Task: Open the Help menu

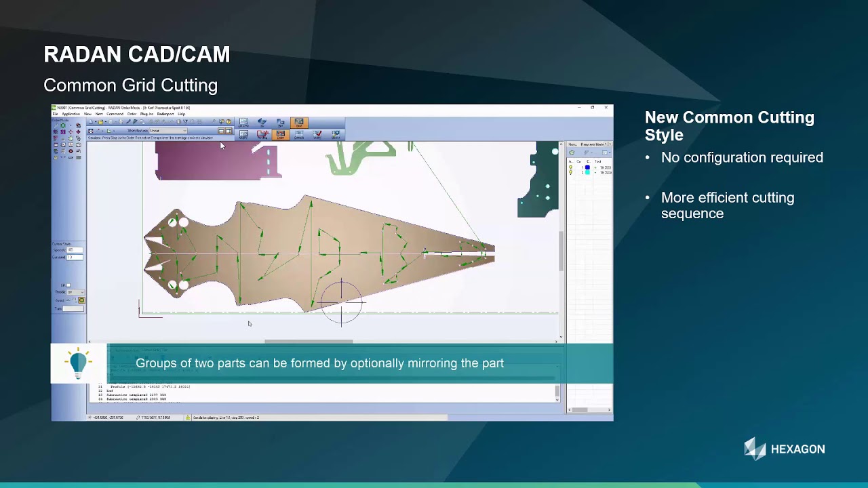Action: 181,114
